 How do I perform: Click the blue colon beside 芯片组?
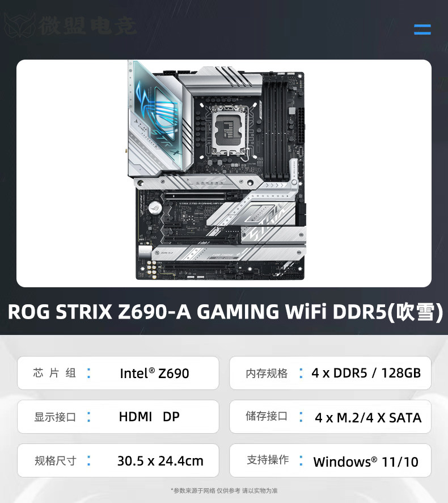point(89,373)
